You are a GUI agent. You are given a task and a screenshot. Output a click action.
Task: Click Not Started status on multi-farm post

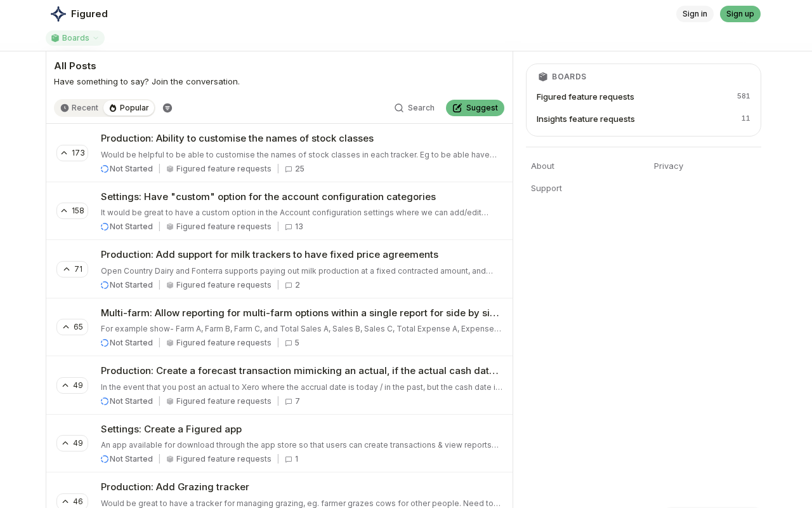[127, 343]
